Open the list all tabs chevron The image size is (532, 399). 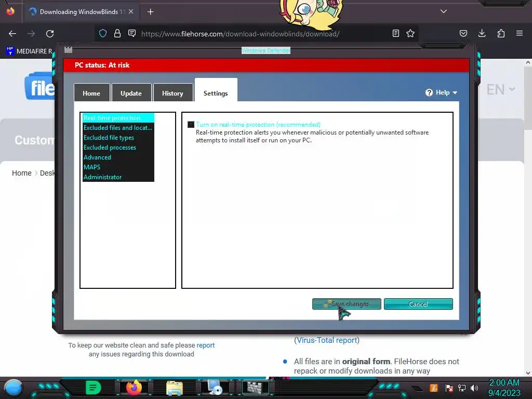point(444,11)
